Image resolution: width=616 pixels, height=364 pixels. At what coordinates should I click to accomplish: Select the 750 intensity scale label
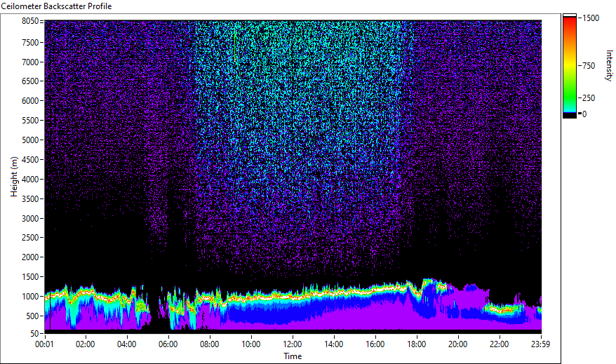point(589,65)
